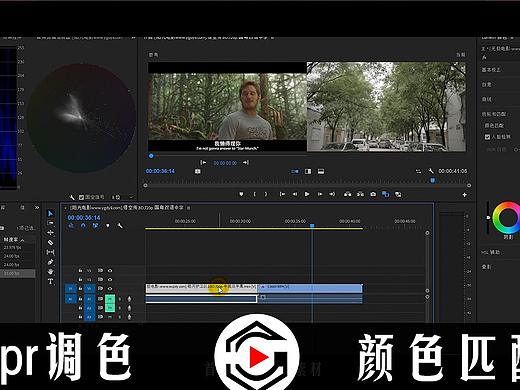Click the Mark Out bracket button

(266, 194)
